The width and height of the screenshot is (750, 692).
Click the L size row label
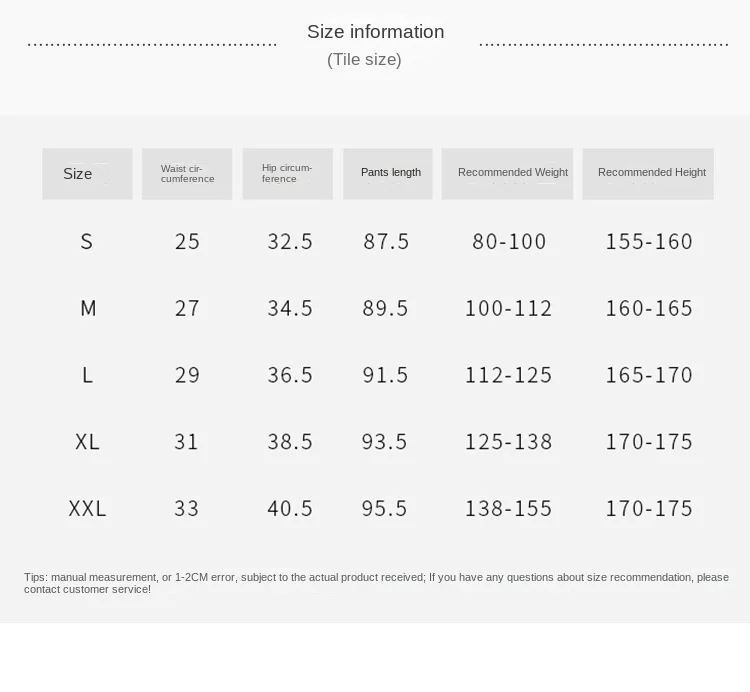click(x=87, y=375)
